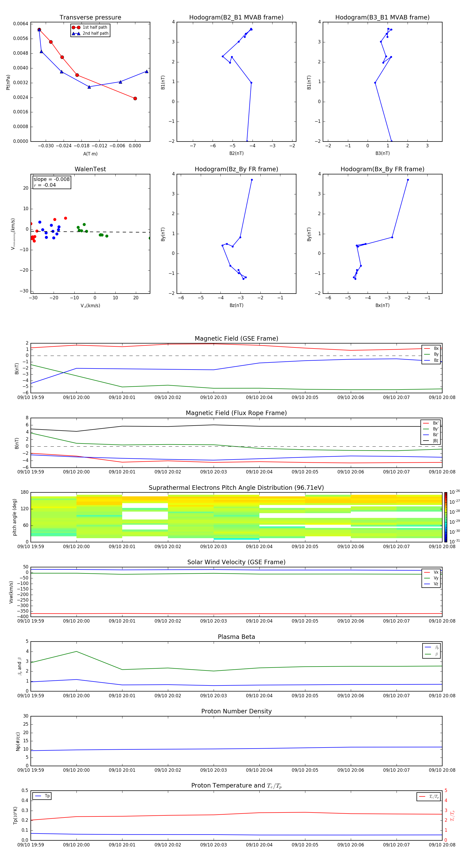Click the 'Bx(nT)' axis label
This screenshot has width=473, height=868.
point(382,305)
